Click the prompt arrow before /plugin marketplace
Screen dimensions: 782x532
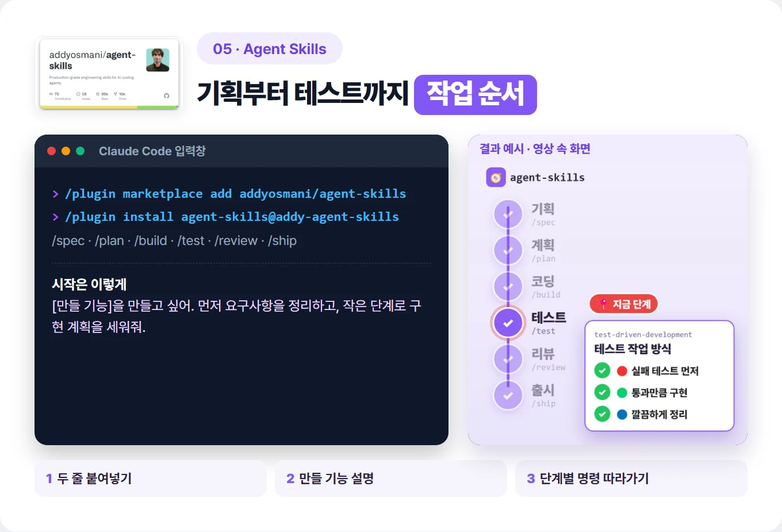(56, 194)
